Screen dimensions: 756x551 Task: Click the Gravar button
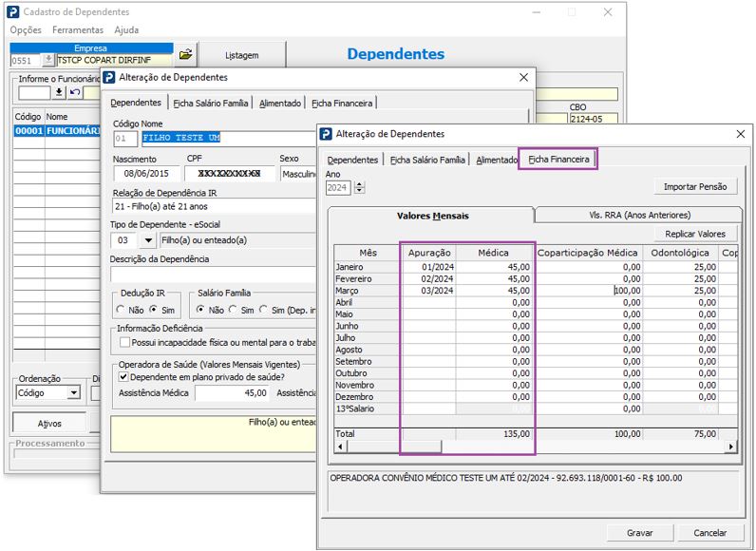click(640, 533)
